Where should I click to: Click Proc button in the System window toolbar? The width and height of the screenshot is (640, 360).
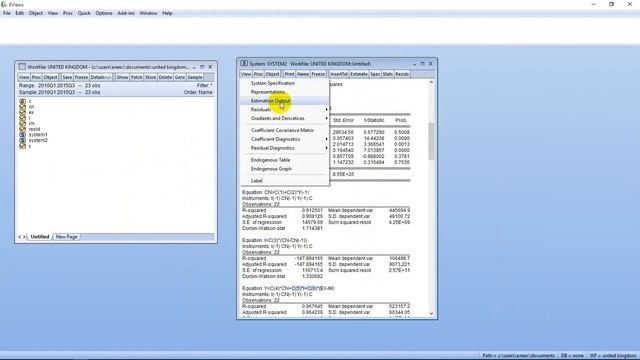(x=258, y=74)
